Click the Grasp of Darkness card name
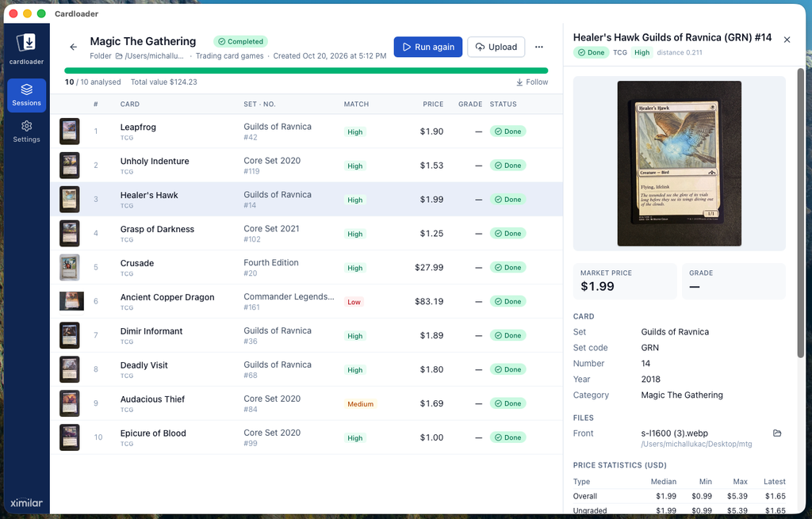The height and width of the screenshot is (519, 812). 157,229
